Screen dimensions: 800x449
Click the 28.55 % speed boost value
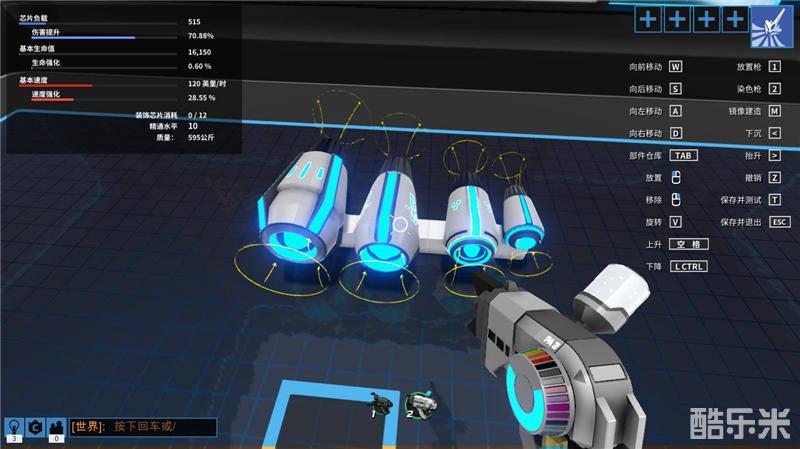pos(202,97)
